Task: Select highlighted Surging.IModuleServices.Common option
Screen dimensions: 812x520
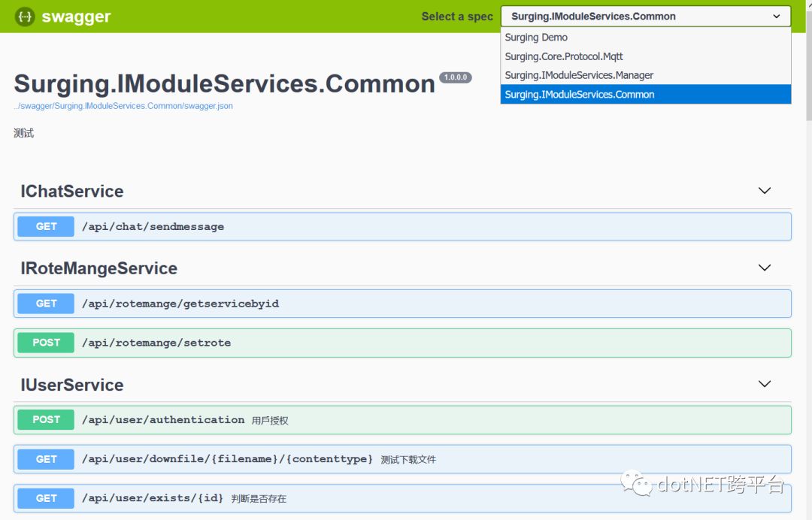Action: [645, 94]
